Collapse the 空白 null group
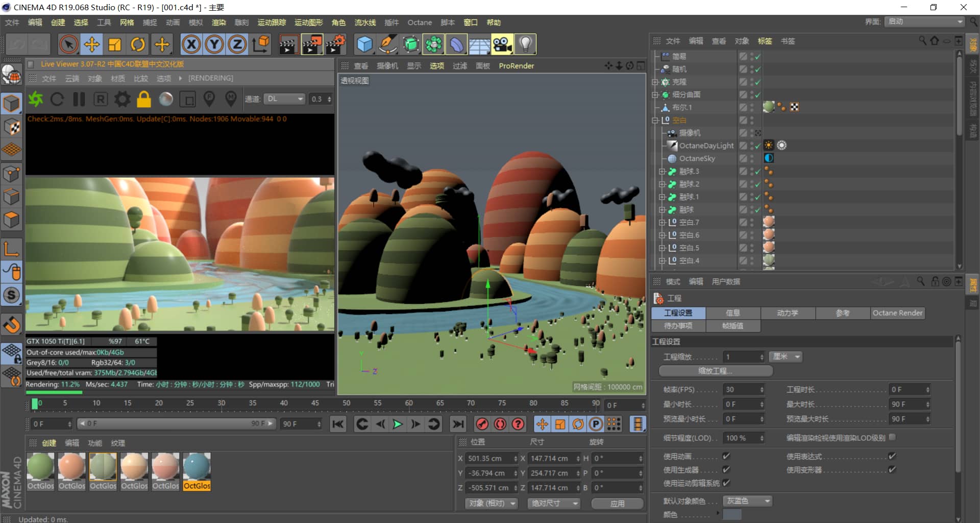This screenshot has width=980, height=523. pos(655,120)
